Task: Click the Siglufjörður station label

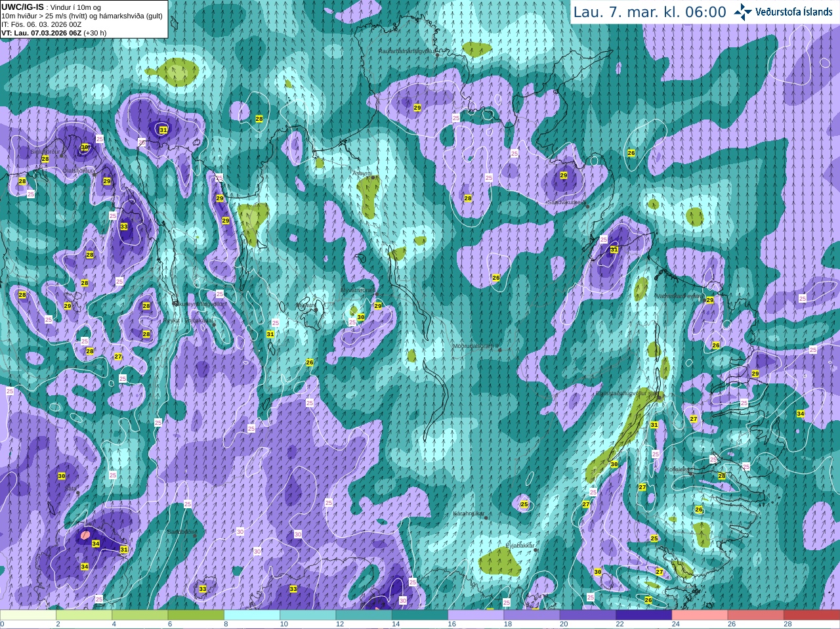Action: pyautogui.click(x=45, y=152)
